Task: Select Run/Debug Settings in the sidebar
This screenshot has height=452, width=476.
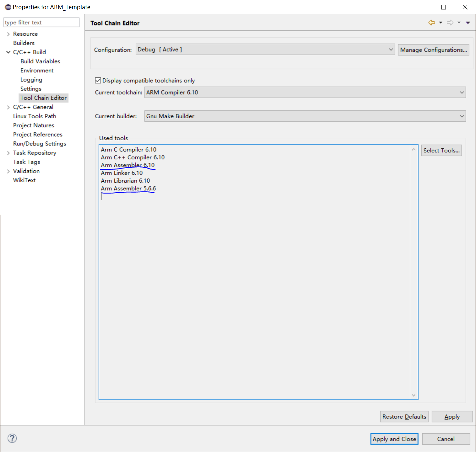Action: [39, 144]
